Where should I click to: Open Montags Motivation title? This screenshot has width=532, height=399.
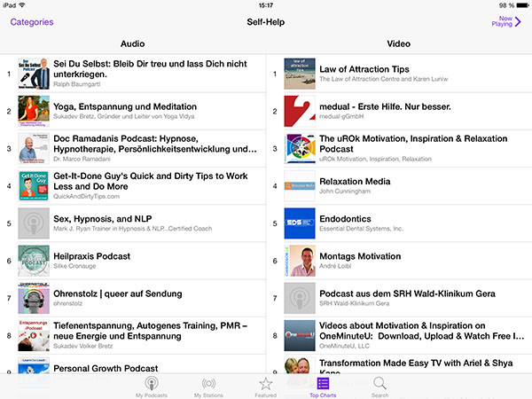coord(360,256)
